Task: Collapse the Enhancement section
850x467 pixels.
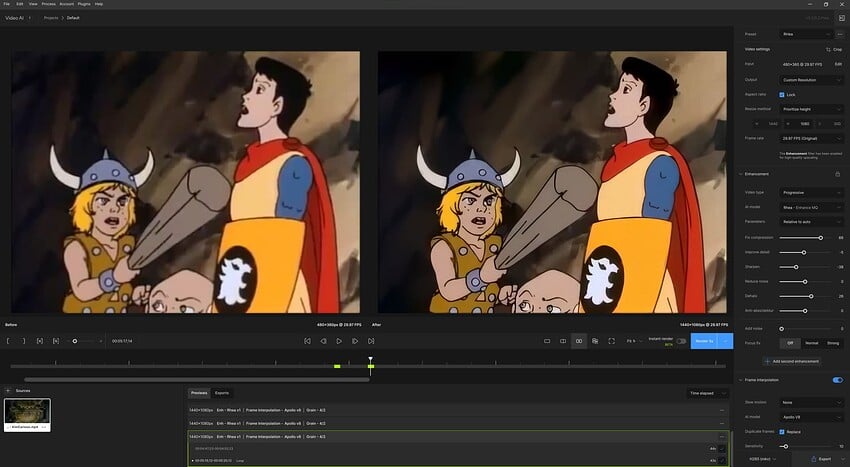Action: click(741, 174)
